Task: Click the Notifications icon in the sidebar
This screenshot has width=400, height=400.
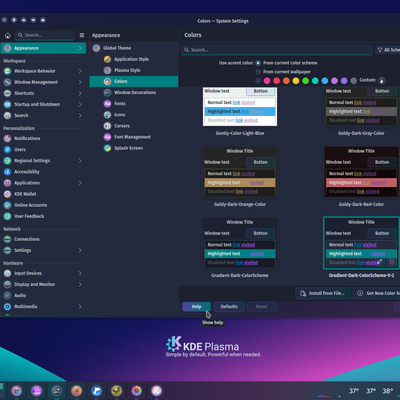Action: click(x=7, y=138)
